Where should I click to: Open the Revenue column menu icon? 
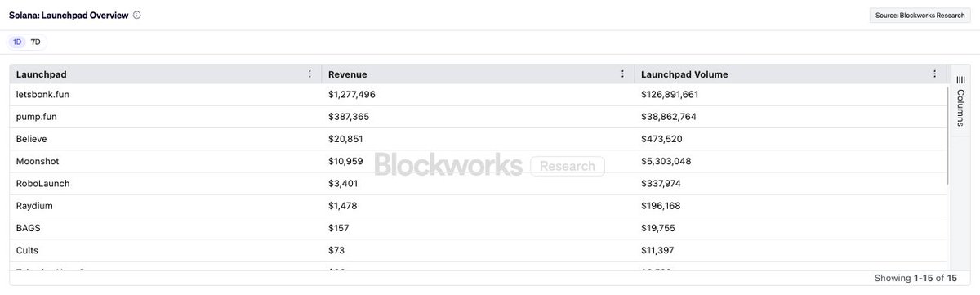click(x=622, y=74)
